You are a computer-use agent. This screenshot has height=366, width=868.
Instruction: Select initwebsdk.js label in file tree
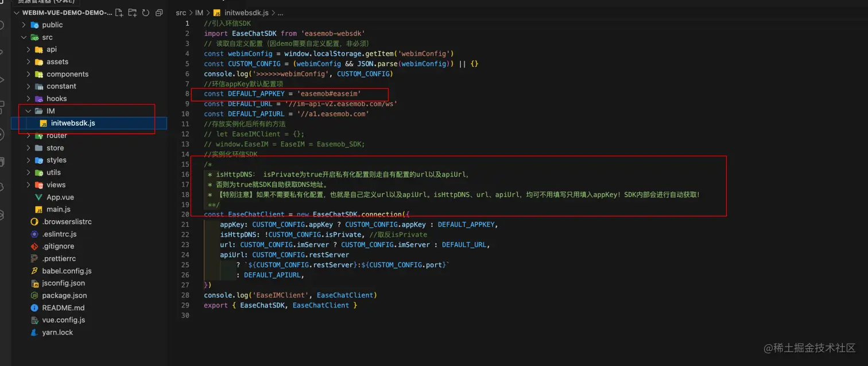point(73,124)
